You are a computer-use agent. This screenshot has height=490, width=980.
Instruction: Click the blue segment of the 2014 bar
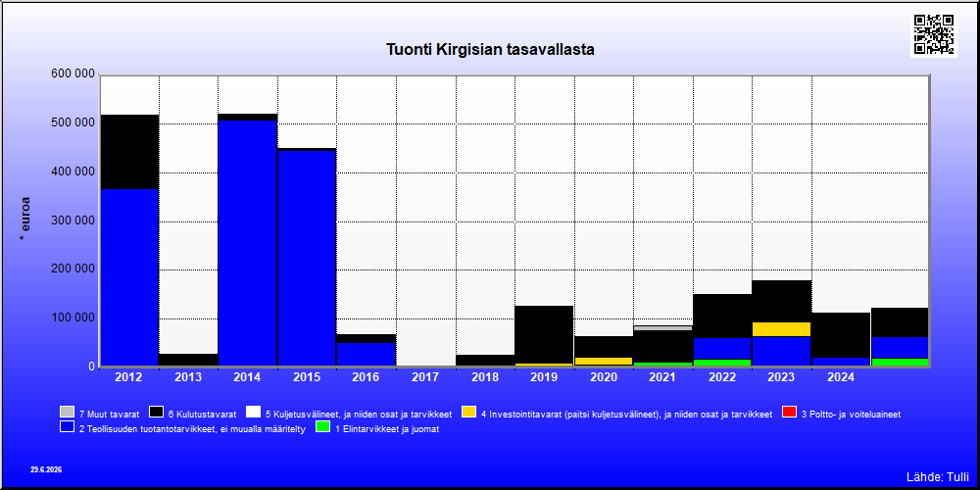pyautogui.click(x=248, y=243)
